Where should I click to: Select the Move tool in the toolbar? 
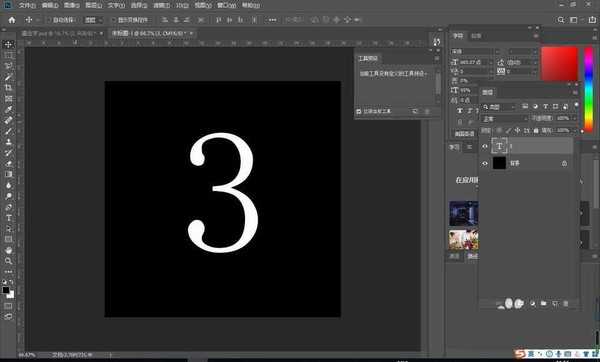pos(8,44)
